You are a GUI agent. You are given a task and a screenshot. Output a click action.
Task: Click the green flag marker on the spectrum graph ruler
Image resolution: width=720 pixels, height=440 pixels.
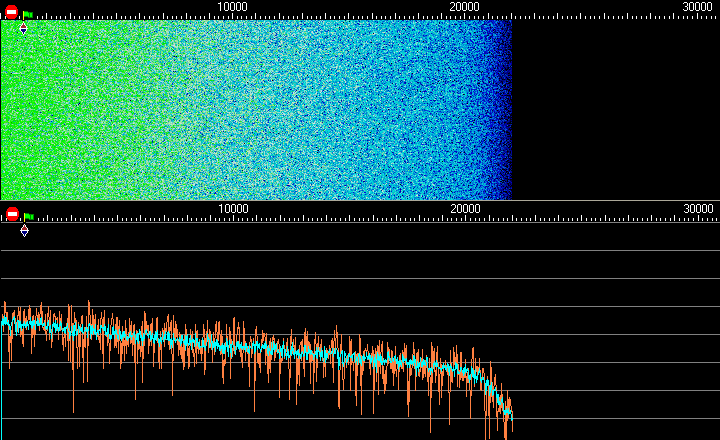(29, 217)
